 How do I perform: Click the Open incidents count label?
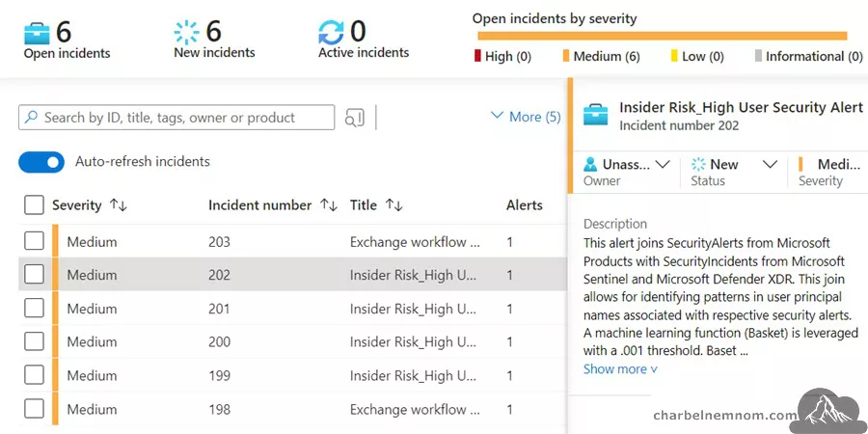[67, 54]
